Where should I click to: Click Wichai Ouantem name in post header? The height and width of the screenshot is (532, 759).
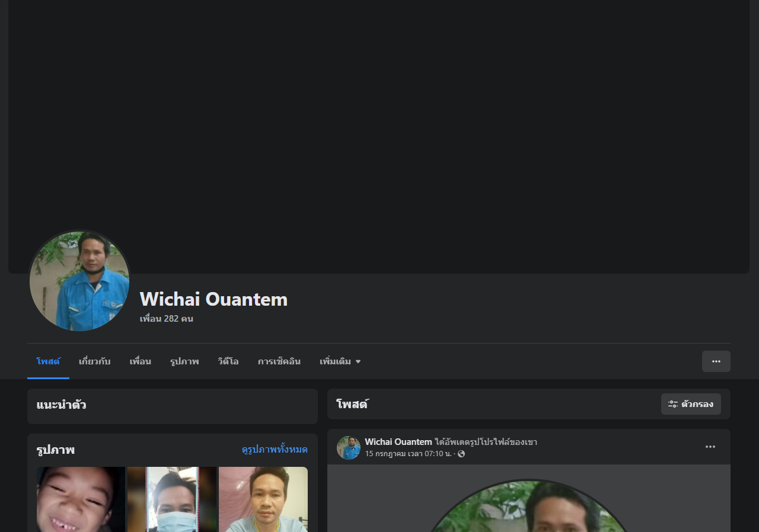click(x=398, y=442)
